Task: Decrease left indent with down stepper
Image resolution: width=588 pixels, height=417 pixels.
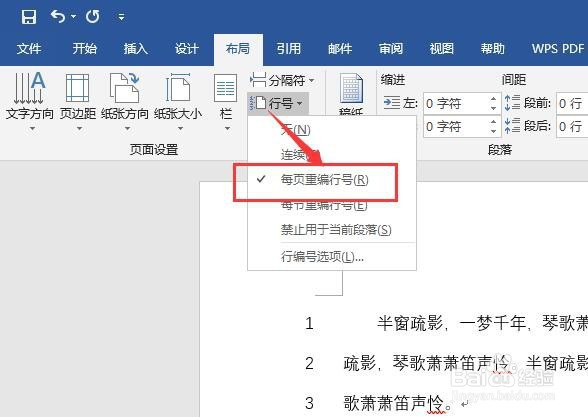Action: pos(494,108)
